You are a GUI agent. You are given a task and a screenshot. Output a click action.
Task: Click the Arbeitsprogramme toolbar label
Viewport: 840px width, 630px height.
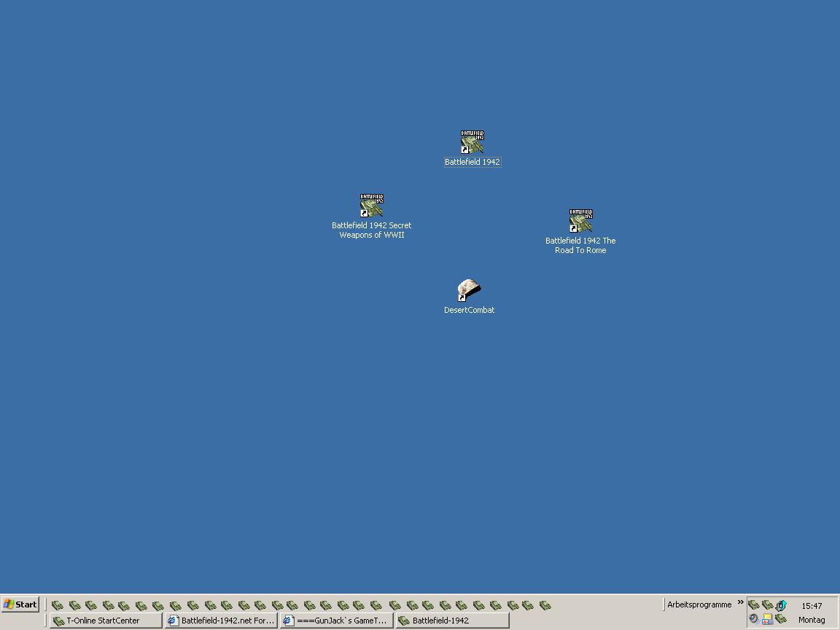click(x=699, y=604)
